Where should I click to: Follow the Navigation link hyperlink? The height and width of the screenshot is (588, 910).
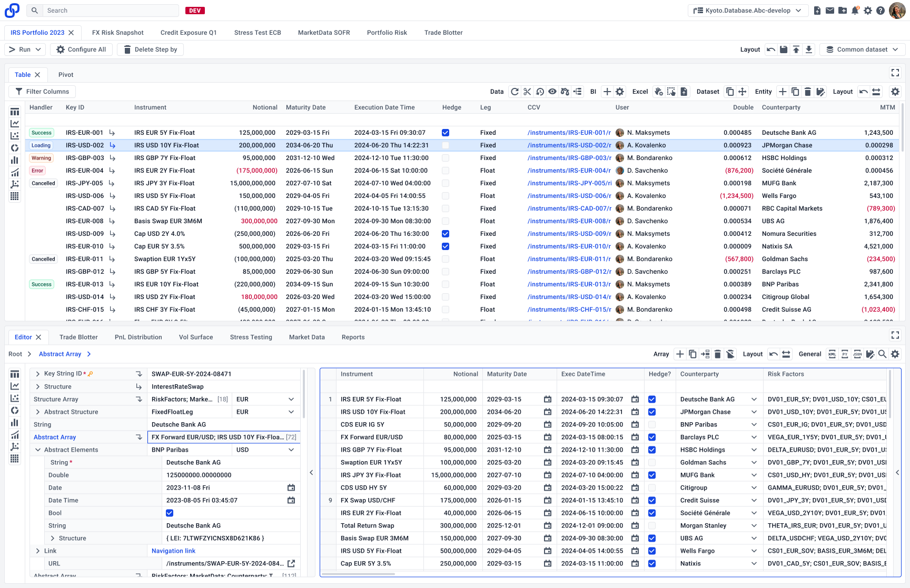[x=173, y=551]
